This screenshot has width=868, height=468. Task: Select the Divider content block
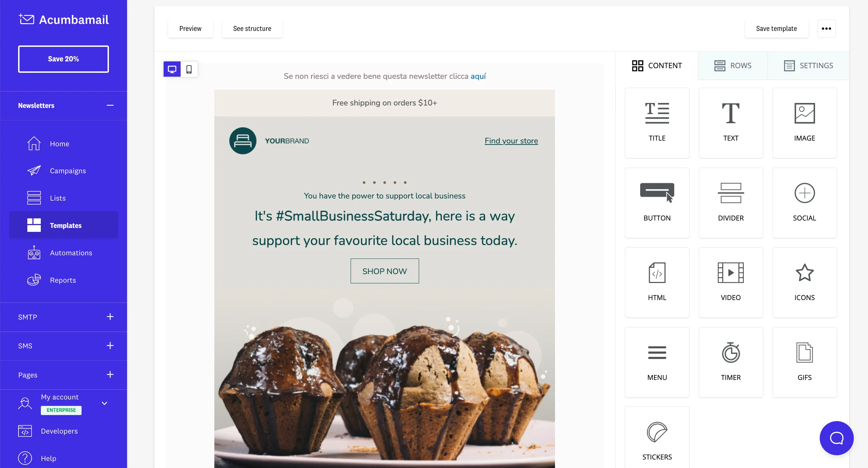731,203
